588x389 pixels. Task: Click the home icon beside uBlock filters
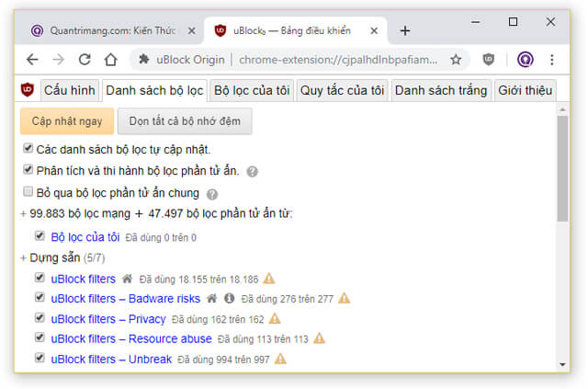point(128,279)
